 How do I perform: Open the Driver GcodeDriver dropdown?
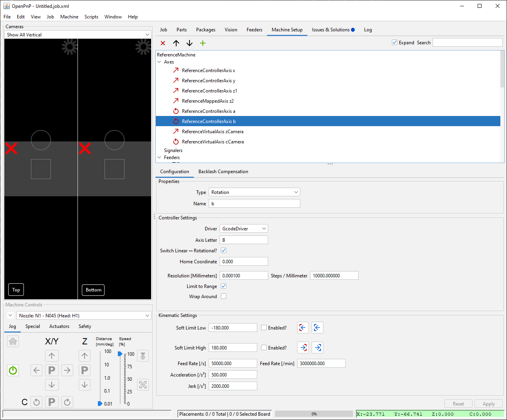tap(244, 229)
